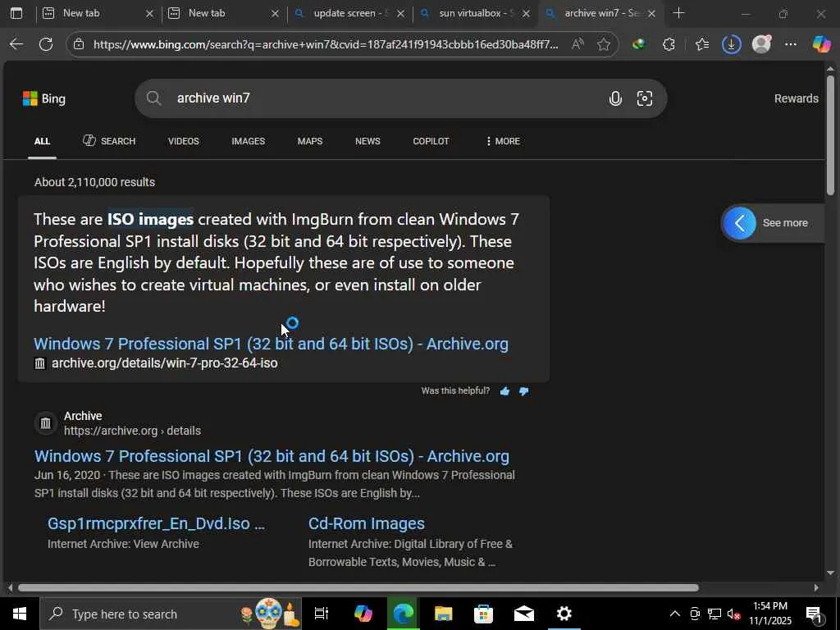Select the IMAGES results tab

[x=248, y=141]
